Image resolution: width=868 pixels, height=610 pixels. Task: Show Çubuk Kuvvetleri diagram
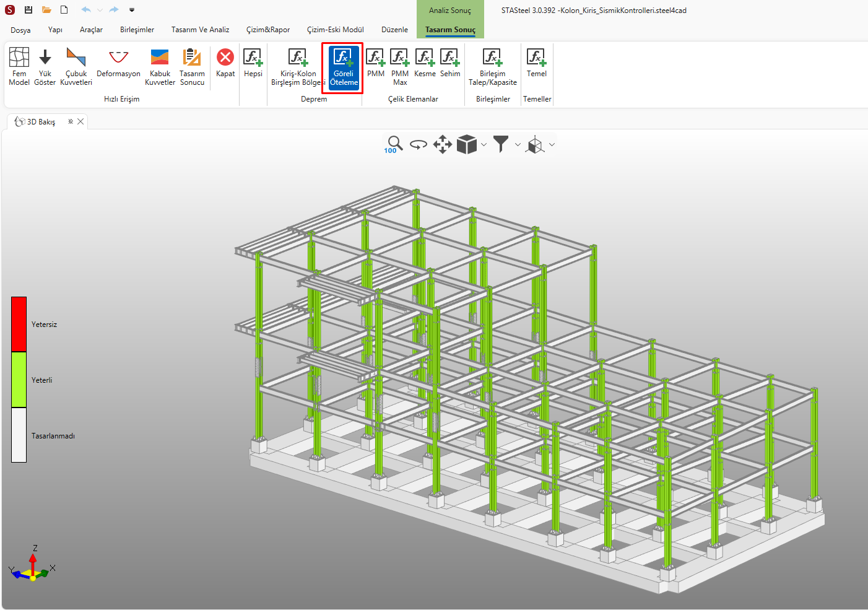[x=76, y=66]
